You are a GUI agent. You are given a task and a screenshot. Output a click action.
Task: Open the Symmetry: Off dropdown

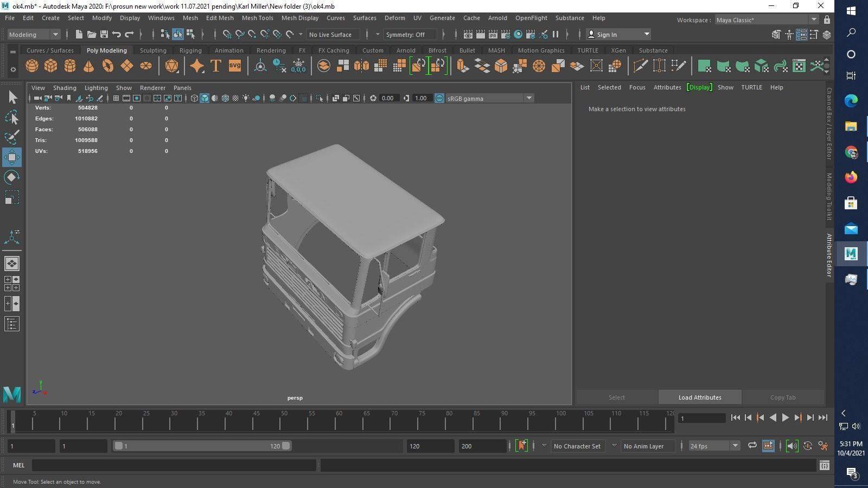point(410,34)
